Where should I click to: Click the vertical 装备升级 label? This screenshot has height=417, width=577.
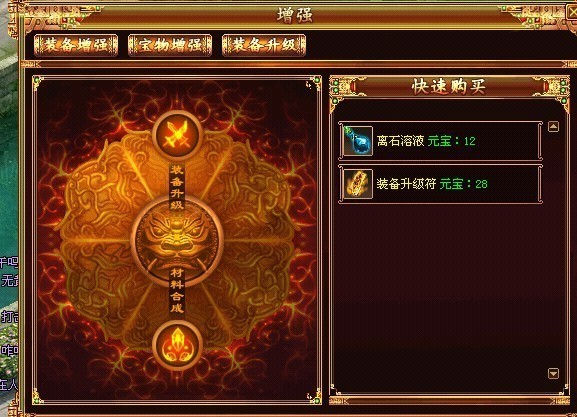177,187
